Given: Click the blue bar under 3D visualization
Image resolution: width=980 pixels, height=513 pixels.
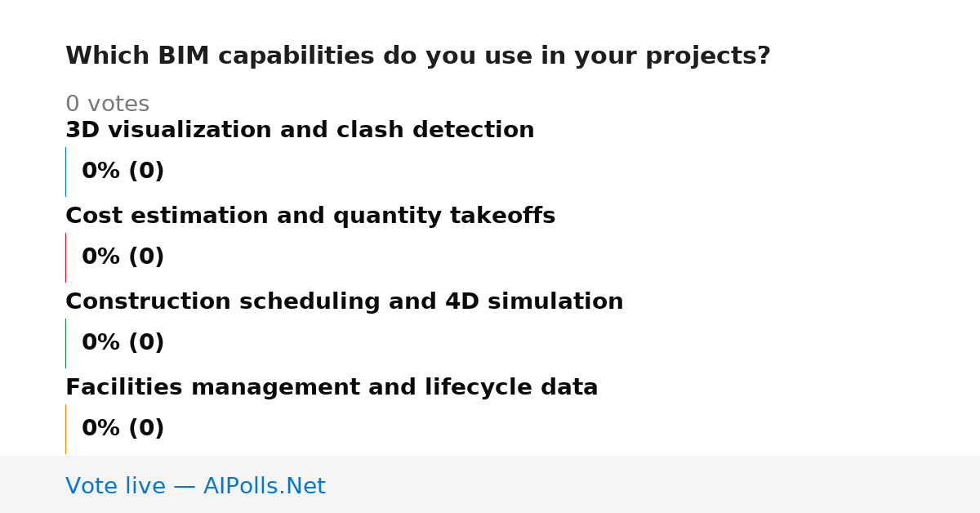Looking at the screenshot, I should [x=65, y=172].
